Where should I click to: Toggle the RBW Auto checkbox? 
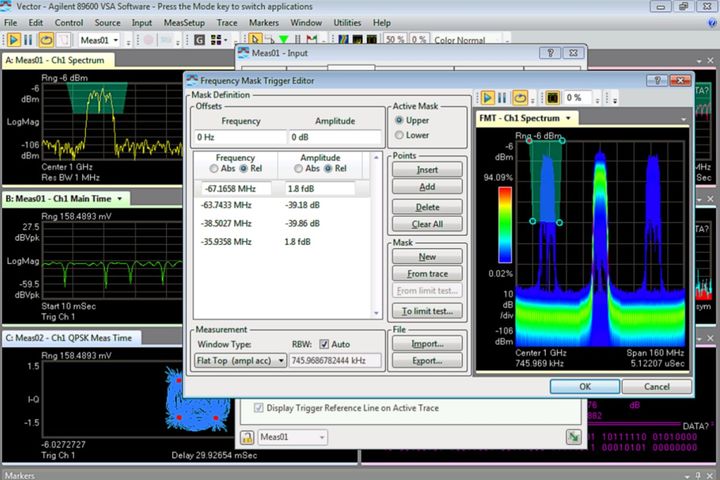(x=324, y=343)
